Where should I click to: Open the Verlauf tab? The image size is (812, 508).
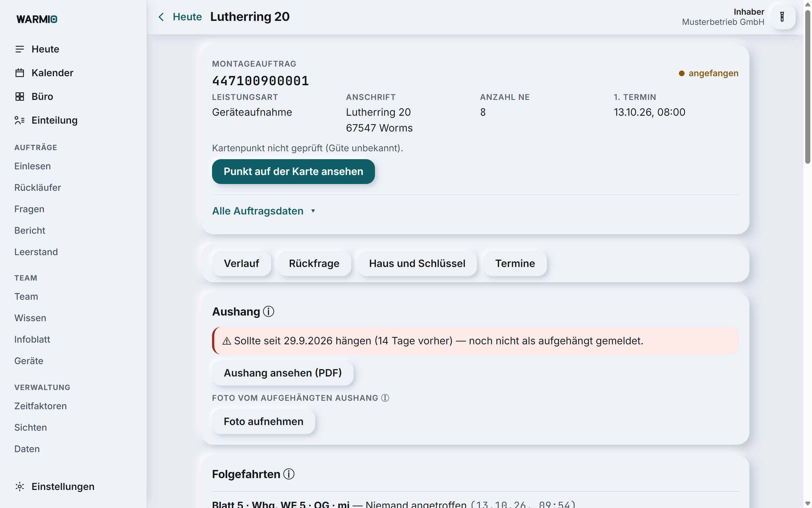(x=241, y=263)
